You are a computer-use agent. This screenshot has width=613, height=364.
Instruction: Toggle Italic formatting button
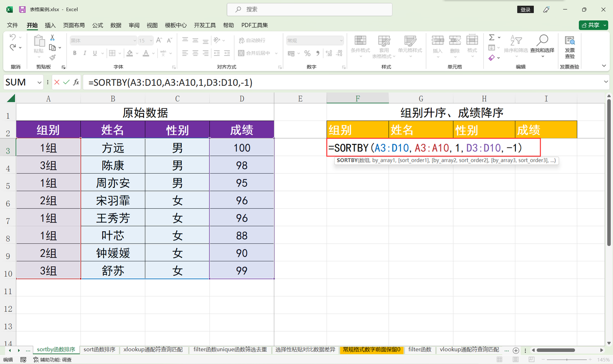point(85,53)
